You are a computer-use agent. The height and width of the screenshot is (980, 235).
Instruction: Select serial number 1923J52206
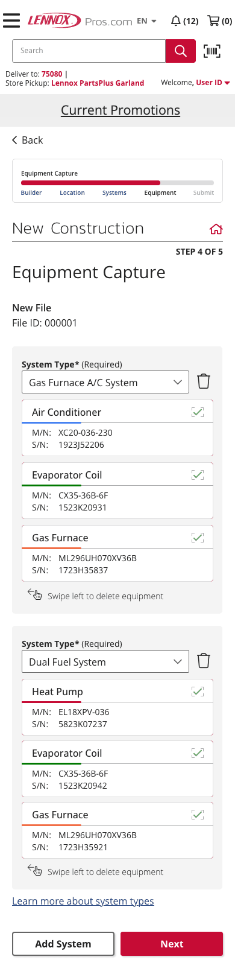[x=81, y=445]
